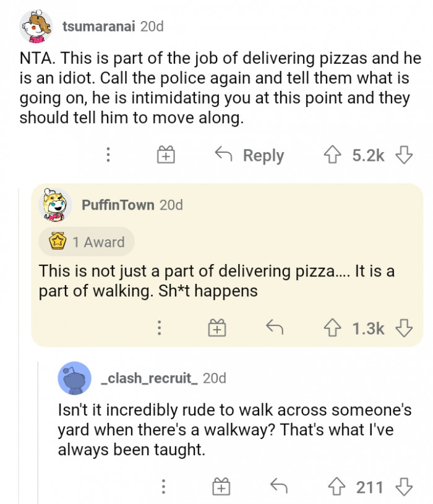Give award to tsumaranai's comment
The image size is (433, 504).
click(x=165, y=155)
